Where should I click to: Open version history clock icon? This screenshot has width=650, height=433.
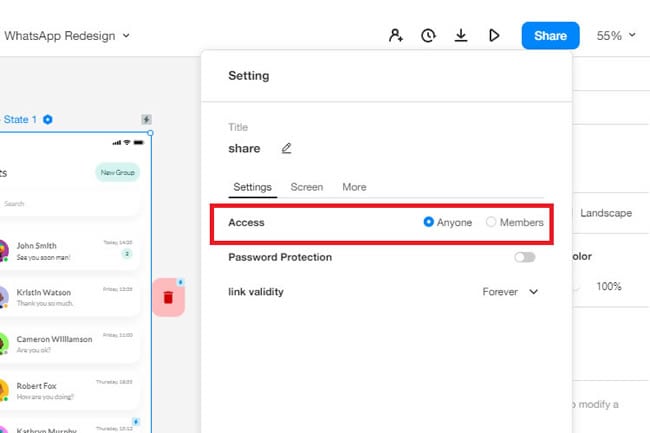pyautogui.click(x=428, y=36)
